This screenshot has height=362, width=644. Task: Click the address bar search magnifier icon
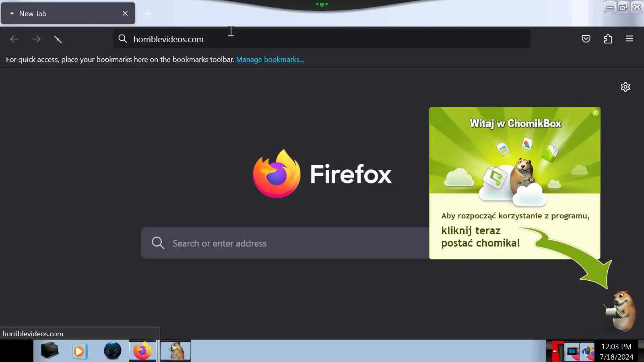pos(123,39)
